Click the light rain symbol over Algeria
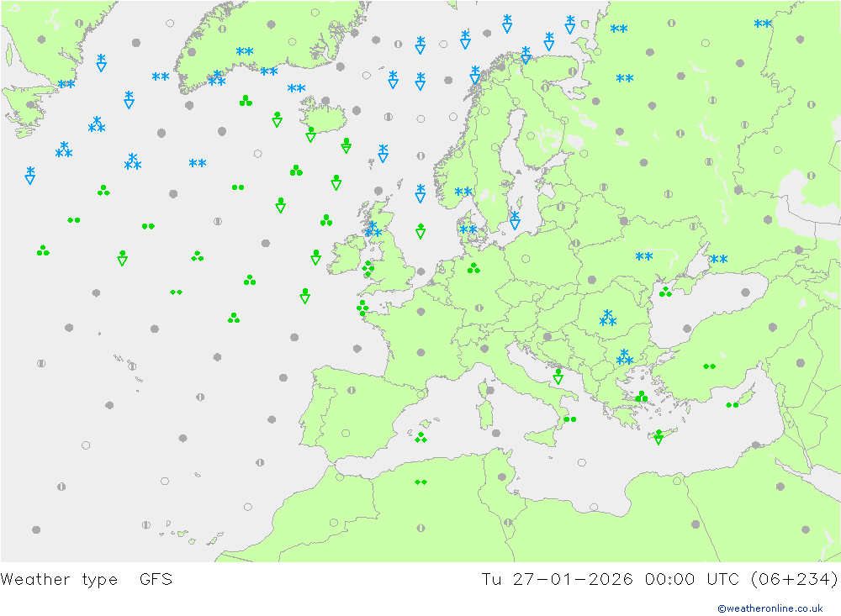Image resolution: width=841 pixels, height=616 pixels. pyautogui.click(x=421, y=482)
